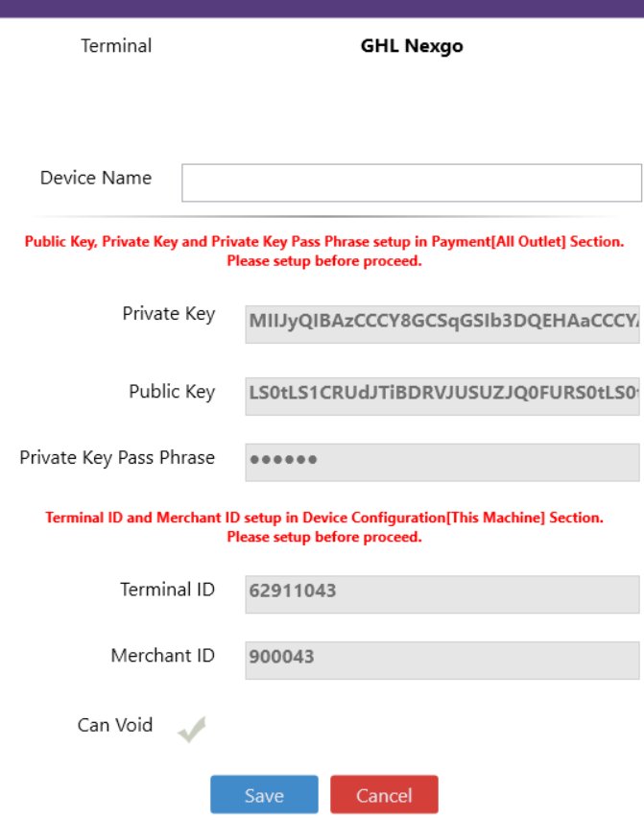
Task: Click the Private Key label
Action: pos(168,314)
